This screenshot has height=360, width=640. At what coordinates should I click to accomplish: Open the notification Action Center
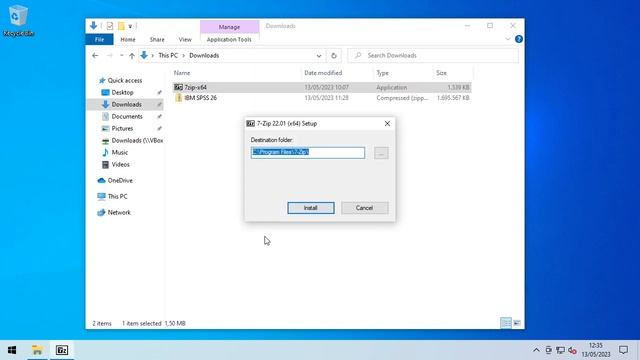(623, 350)
